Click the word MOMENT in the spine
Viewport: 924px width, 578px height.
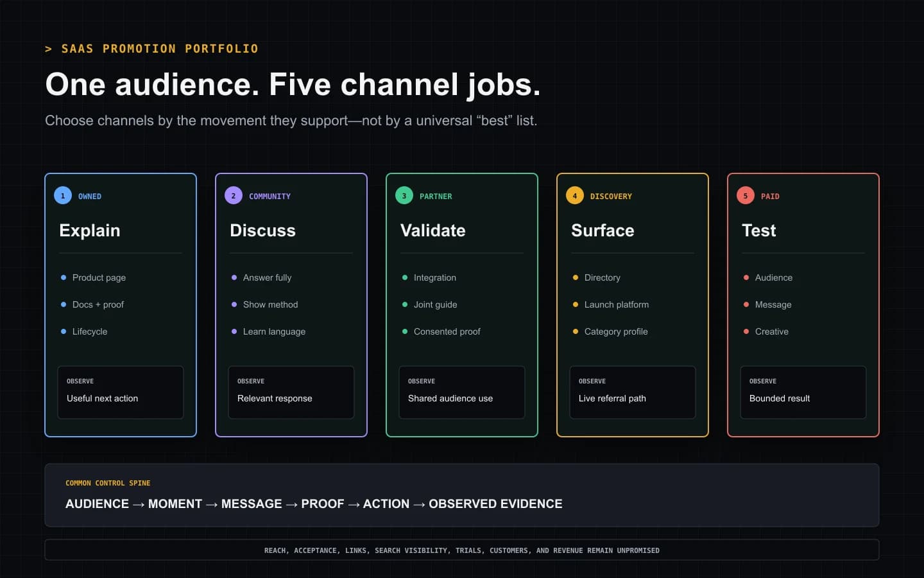pyautogui.click(x=175, y=504)
